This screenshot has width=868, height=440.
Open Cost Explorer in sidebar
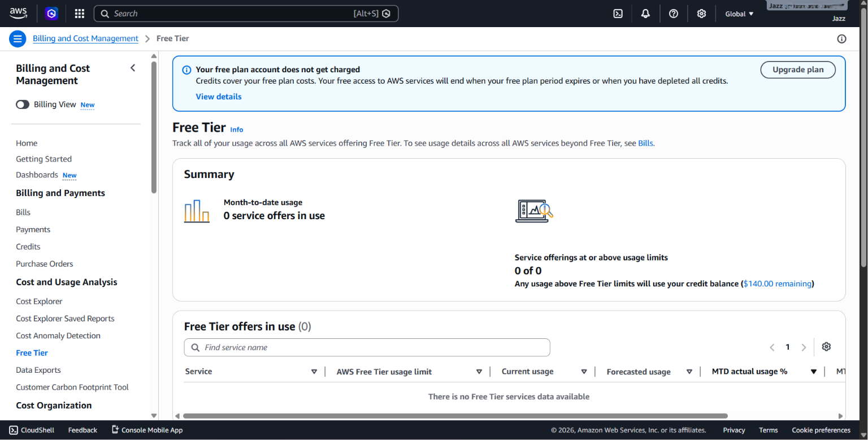[x=39, y=302]
